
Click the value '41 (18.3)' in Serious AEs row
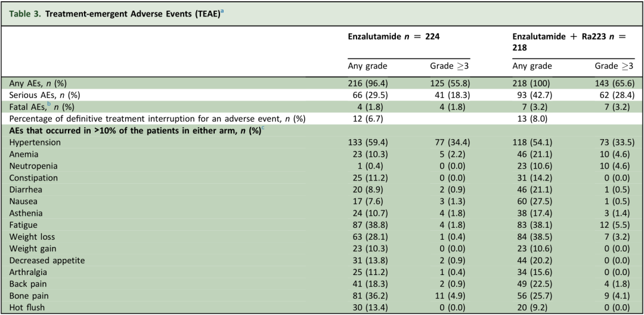(x=453, y=95)
